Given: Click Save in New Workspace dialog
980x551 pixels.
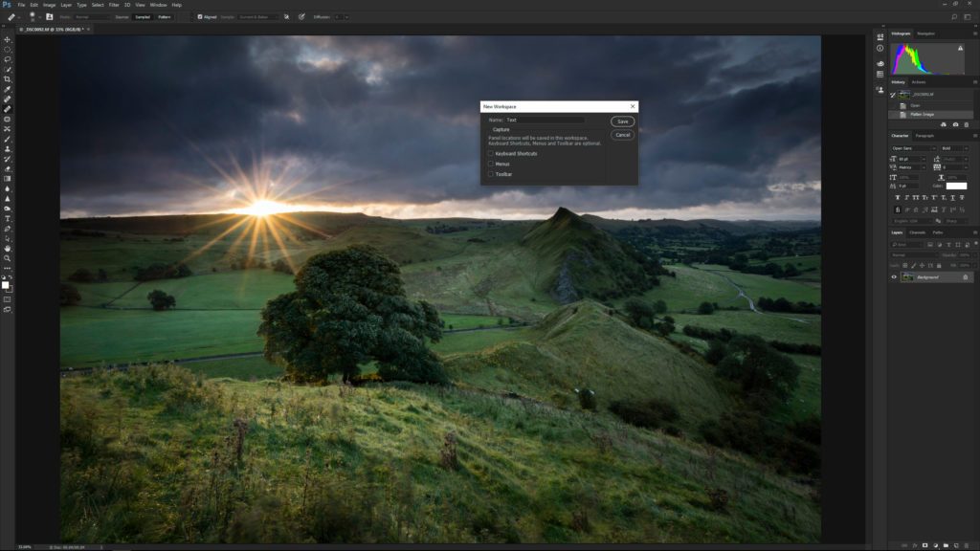Looking at the screenshot, I should pyautogui.click(x=622, y=121).
